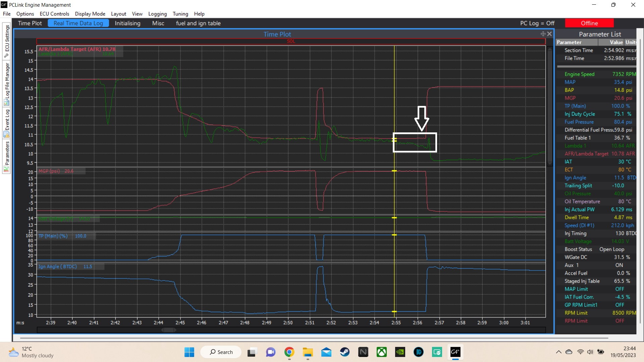
Task: Open the ECU Controls menu
Action: (54, 14)
